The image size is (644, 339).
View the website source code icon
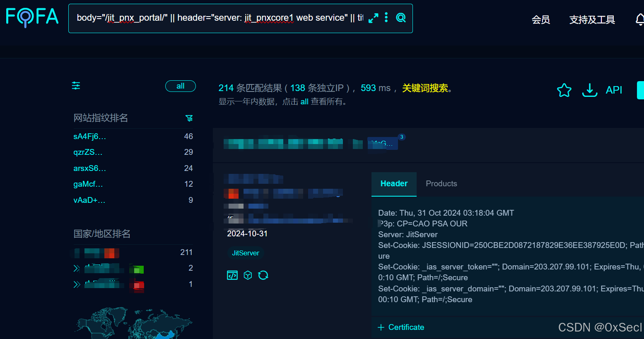(x=232, y=275)
